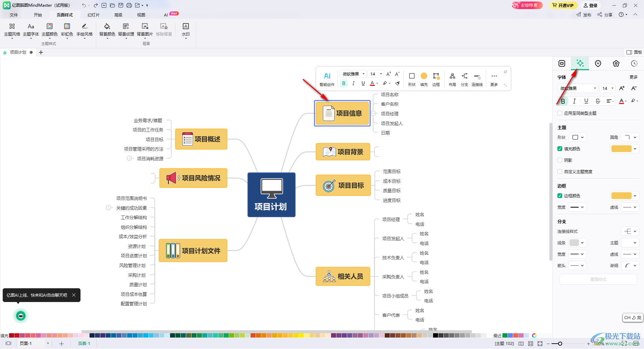Open border 宽度 width dropdown

578,207
